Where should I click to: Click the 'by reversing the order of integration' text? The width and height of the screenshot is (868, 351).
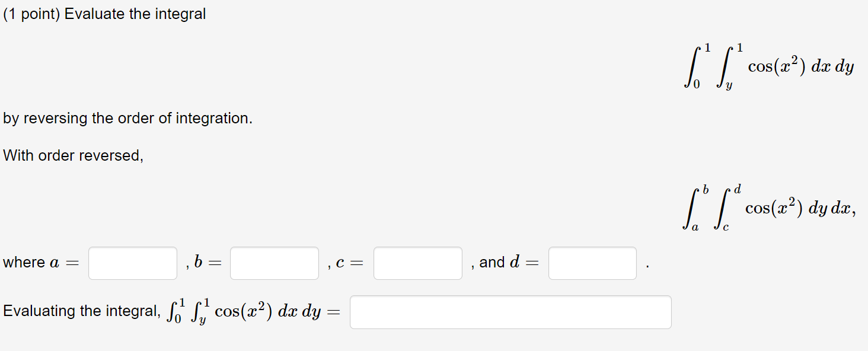[x=127, y=119]
